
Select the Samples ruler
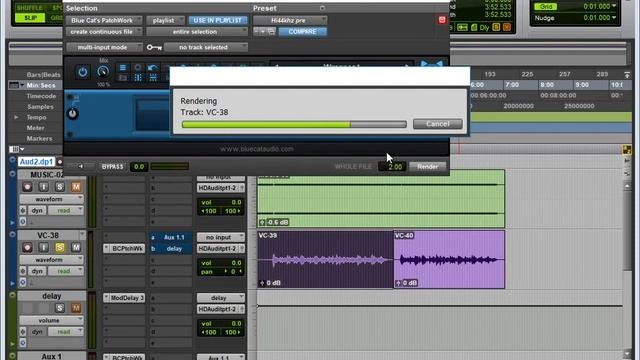tap(40, 107)
